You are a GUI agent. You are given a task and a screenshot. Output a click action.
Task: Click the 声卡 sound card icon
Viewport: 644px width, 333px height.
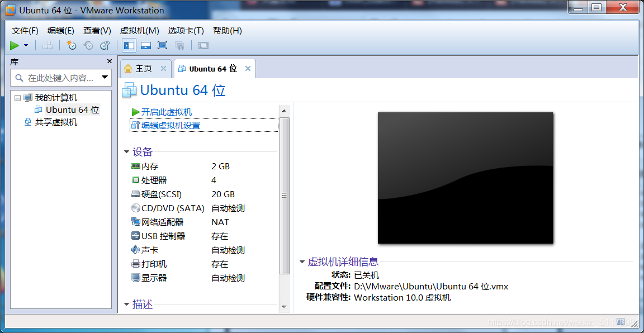tap(135, 250)
